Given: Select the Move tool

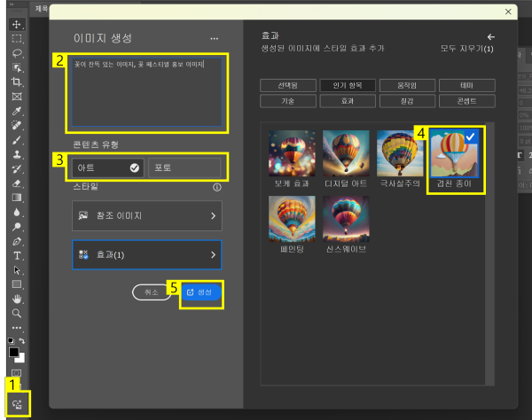Looking at the screenshot, I should (16, 24).
